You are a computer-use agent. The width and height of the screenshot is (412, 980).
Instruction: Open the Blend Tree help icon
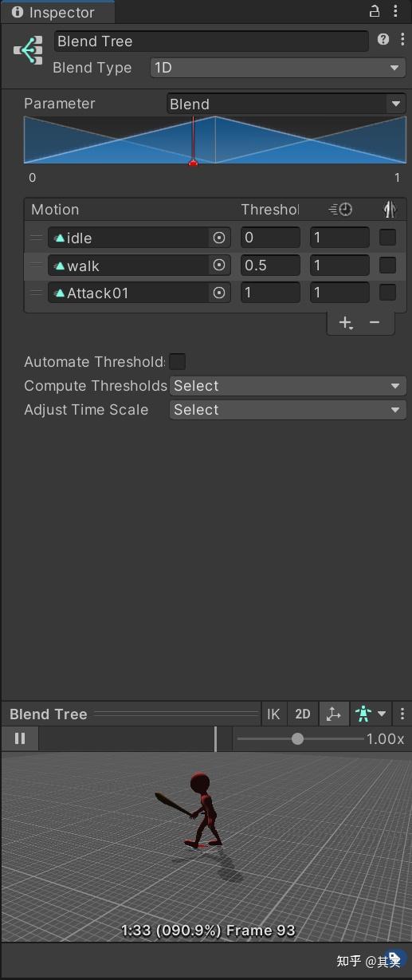point(383,40)
